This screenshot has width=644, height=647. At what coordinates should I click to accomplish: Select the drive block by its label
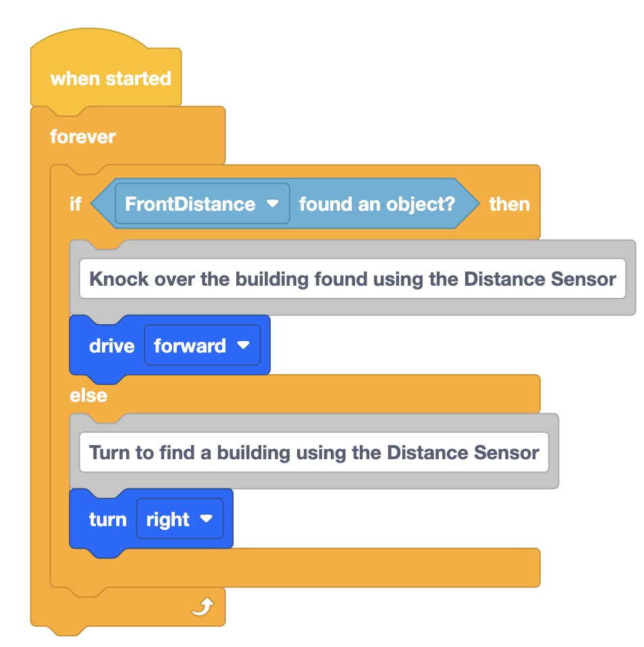[x=112, y=346]
